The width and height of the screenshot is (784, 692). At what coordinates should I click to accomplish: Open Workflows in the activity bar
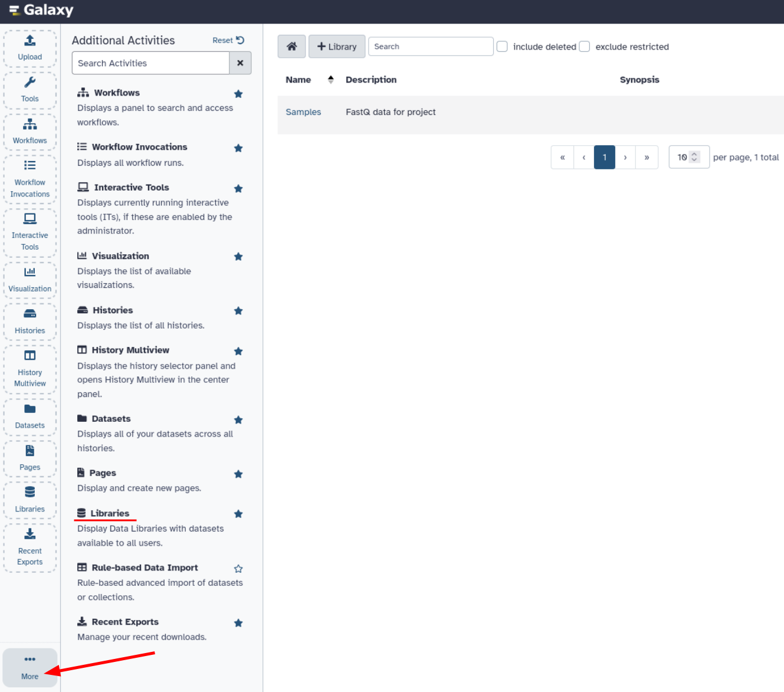(29, 132)
